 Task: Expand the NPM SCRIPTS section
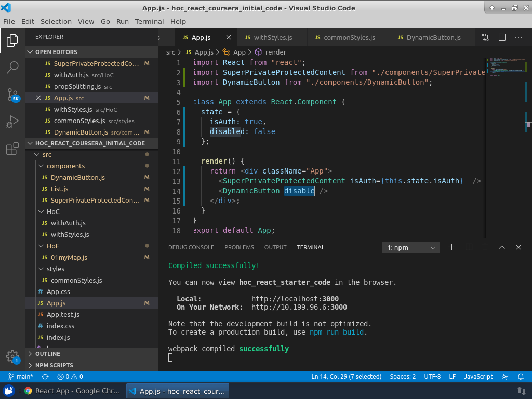[54, 365]
